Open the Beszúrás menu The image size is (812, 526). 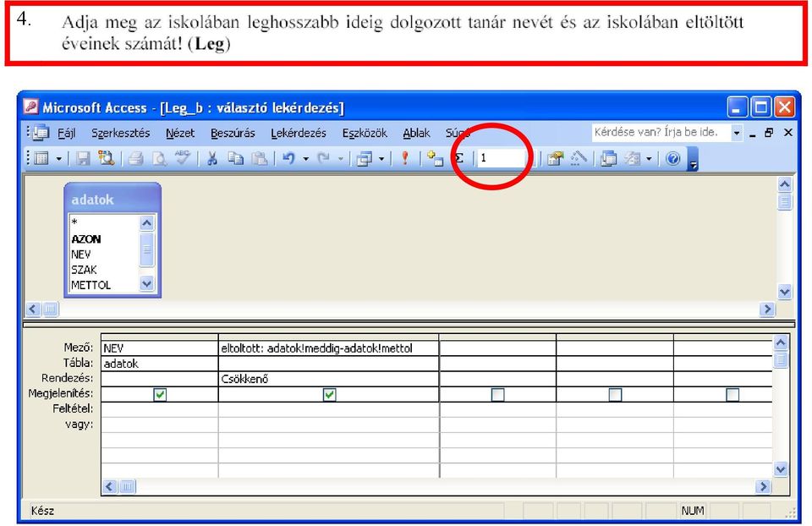[233, 133]
